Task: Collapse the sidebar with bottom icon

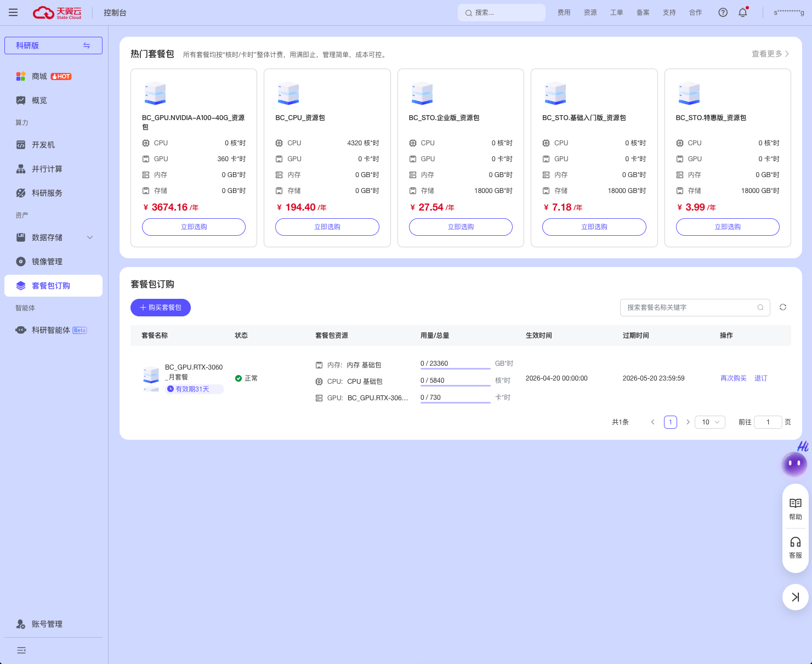Action: pyautogui.click(x=21, y=650)
